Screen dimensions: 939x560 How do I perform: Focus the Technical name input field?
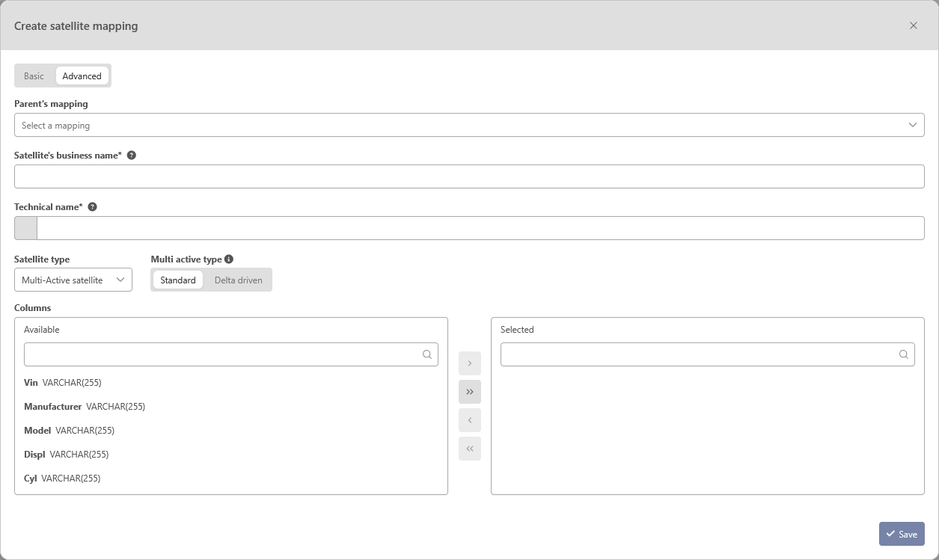(x=480, y=228)
